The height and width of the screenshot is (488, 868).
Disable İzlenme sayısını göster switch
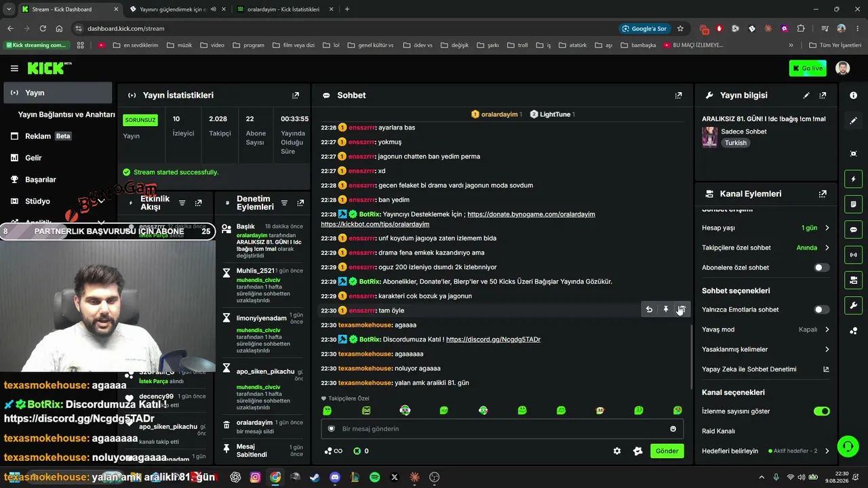click(821, 411)
